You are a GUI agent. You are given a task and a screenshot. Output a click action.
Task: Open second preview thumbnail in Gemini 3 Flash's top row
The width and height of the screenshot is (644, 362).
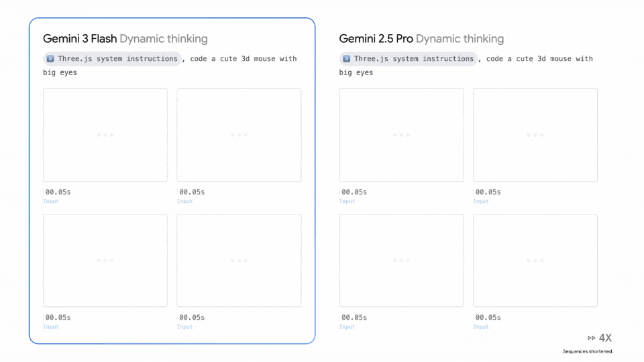tap(239, 135)
